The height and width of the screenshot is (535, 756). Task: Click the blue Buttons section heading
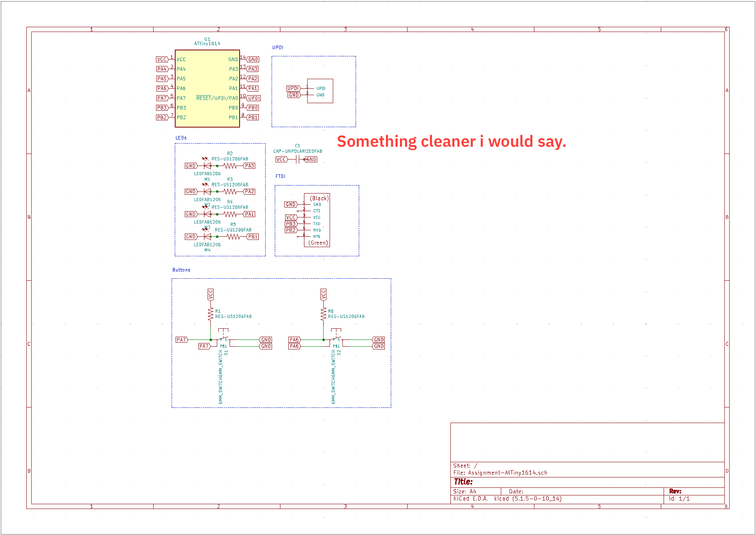coord(181,270)
